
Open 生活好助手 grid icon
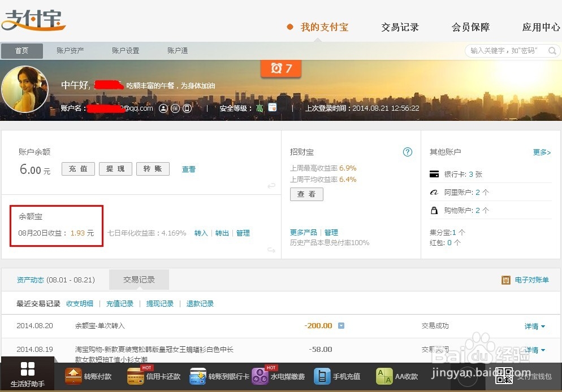[x=28, y=369]
